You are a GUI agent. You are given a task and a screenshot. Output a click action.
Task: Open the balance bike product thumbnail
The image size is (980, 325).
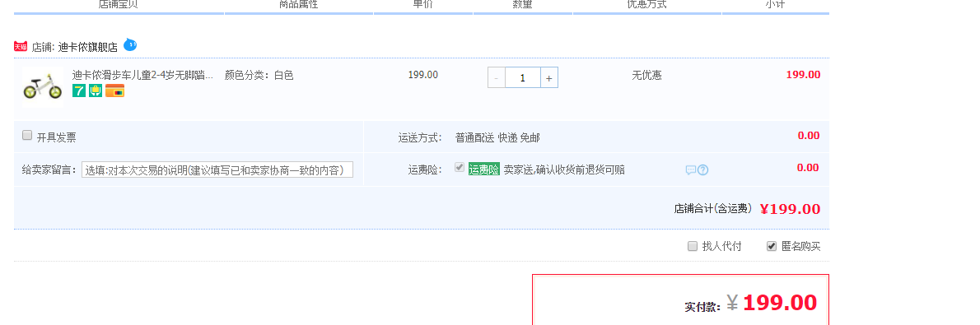pos(43,87)
